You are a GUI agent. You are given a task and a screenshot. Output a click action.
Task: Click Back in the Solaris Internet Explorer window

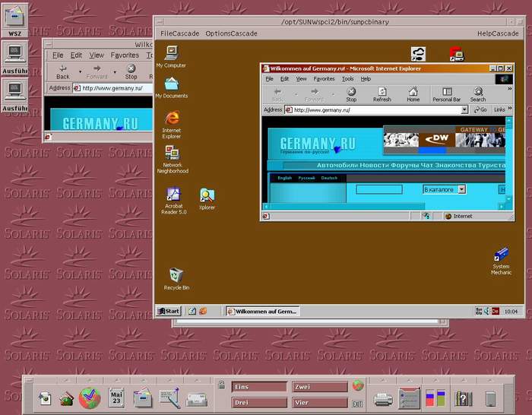[63, 72]
